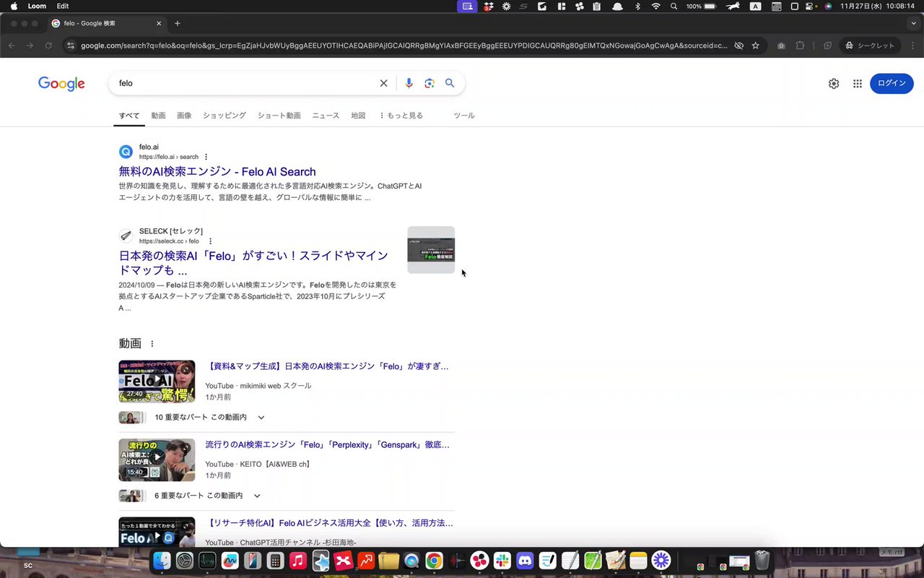
Task: Expand the もっと見る menu
Action: pos(401,116)
